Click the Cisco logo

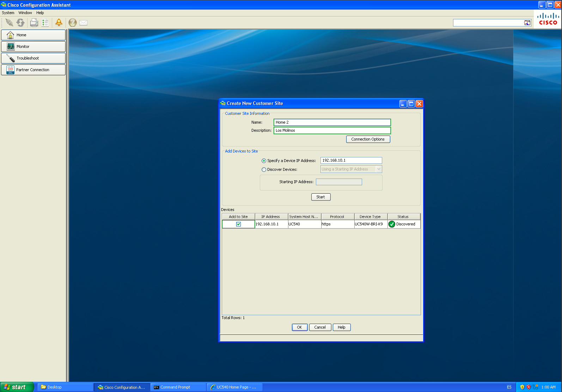(548, 19)
